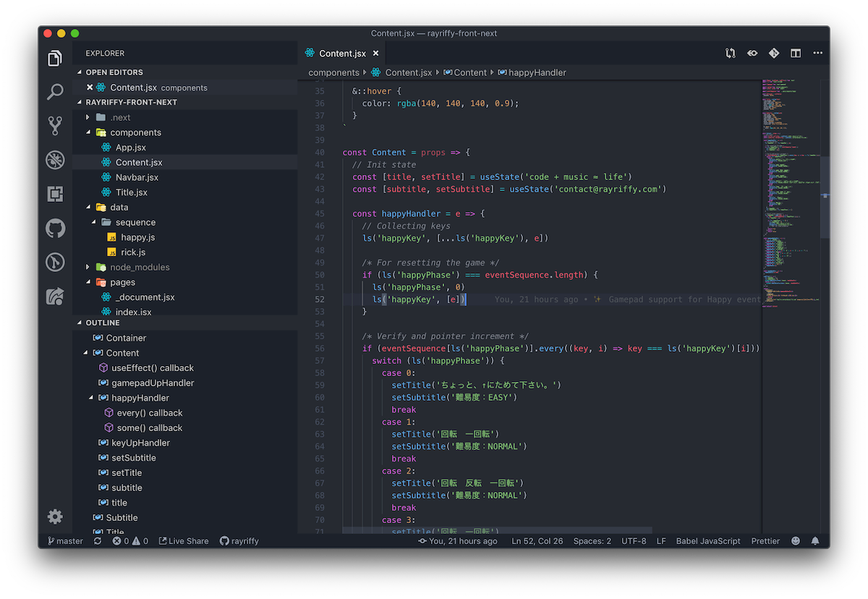Viewport: 868px width, 599px height.
Task: Open errors and warnings count in status bar
Action: 130,541
